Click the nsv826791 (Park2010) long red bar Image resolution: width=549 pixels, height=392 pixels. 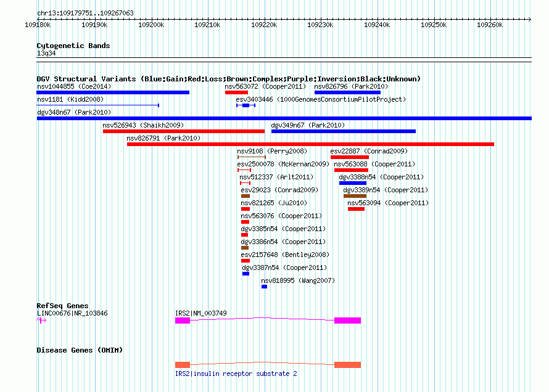point(310,144)
